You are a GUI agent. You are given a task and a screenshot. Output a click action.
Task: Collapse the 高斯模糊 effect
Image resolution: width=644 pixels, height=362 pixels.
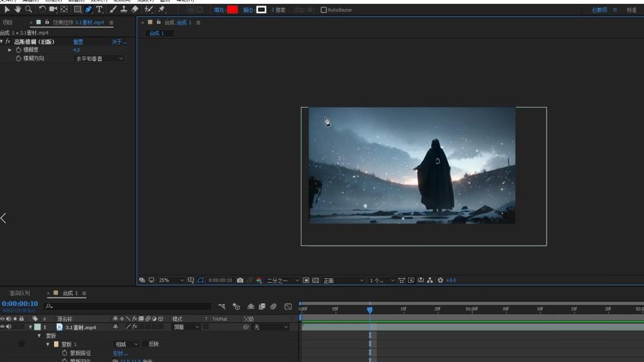(x=2, y=41)
